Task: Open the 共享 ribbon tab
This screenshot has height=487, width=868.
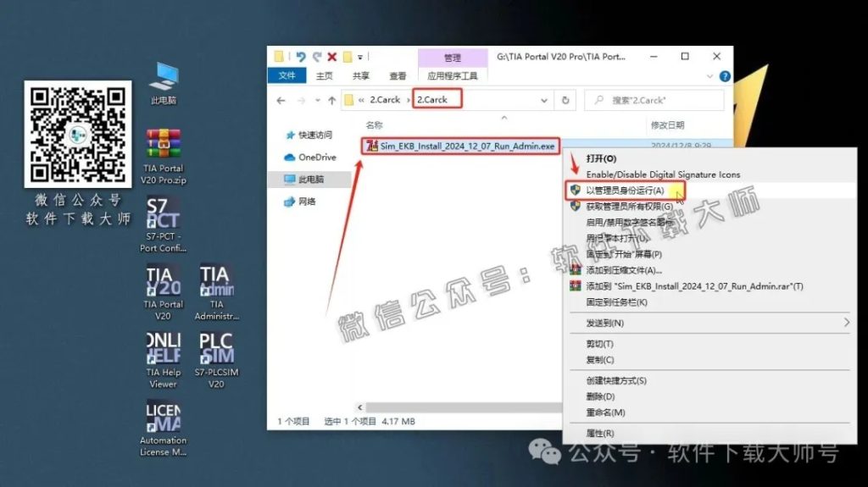Action: tap(361, 76)
